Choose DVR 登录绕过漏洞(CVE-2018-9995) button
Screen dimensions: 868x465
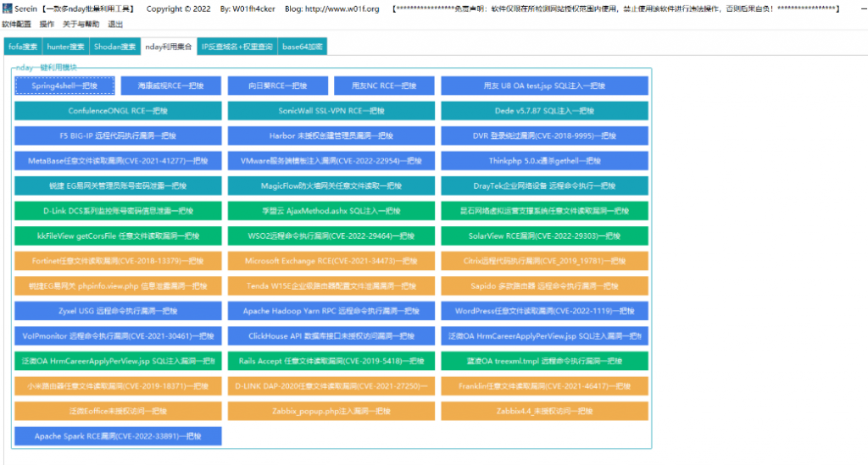tap(544, 136)
